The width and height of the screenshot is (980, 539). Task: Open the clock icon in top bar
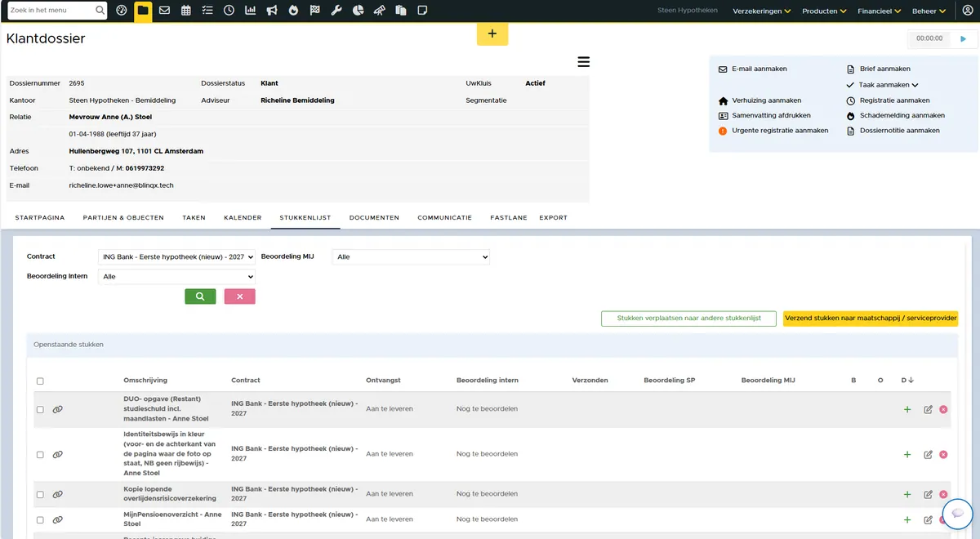point(229,11)
